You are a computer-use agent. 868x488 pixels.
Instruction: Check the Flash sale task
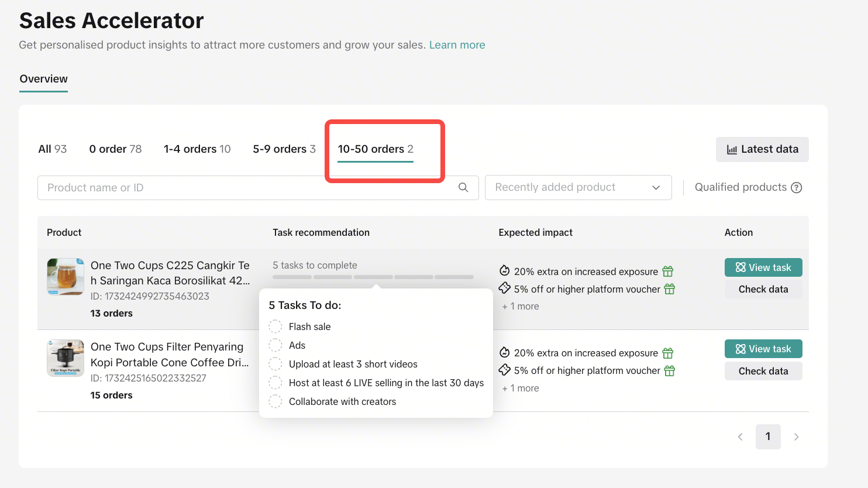(x=275, y=326)
